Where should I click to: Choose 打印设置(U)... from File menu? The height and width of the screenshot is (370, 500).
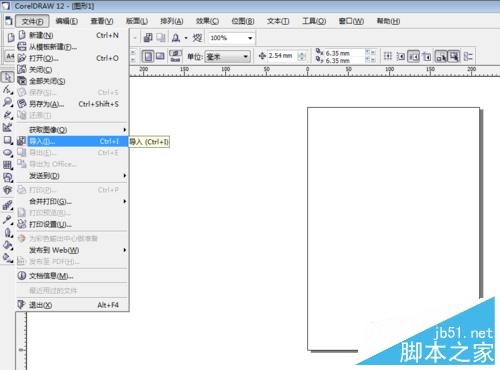(72, 224)
